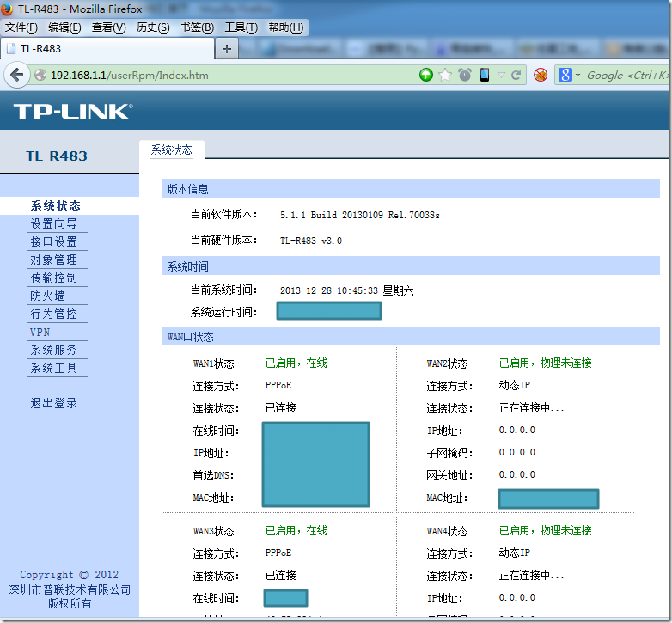Open VPN in the sidebar
Screen dimensions: 672x623
(x=40, y=332)
